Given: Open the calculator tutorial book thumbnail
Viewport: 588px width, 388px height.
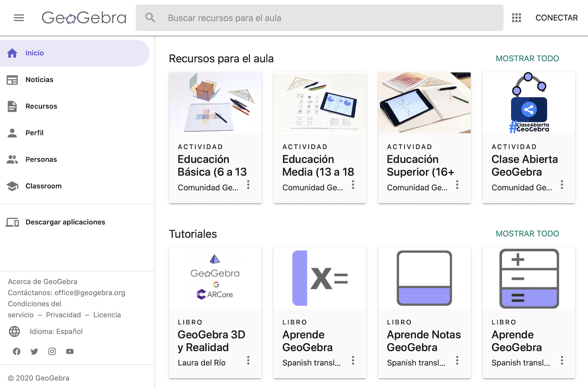Looking at the screenshot, I should [529, 278].
